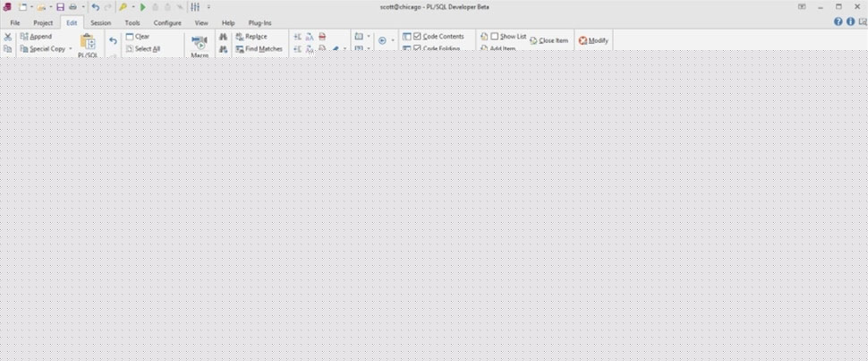The image size is (868, 361).
Task: Click the green Execute play icon
Action: [143, 7]
